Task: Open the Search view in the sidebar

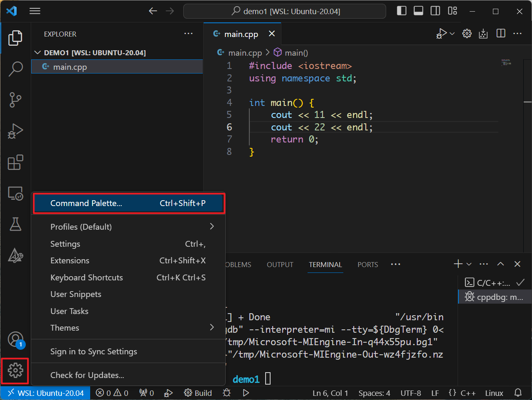Action: coord(15,69)
